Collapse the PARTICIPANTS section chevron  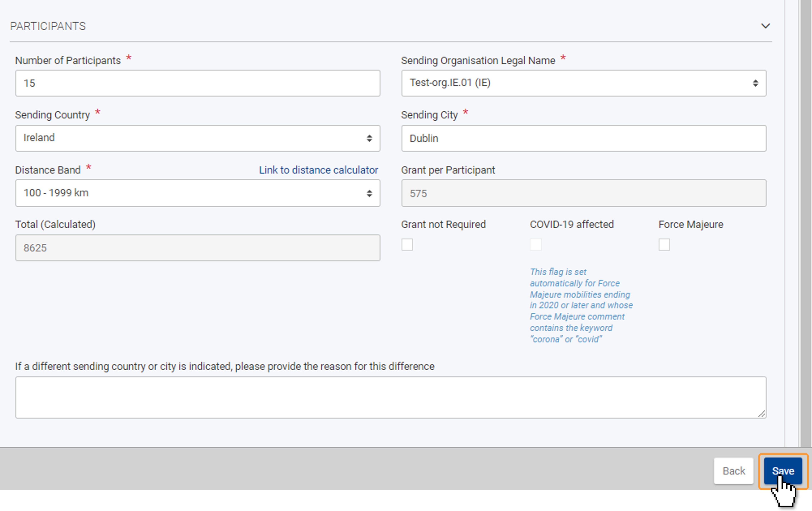tap(765, 26)
